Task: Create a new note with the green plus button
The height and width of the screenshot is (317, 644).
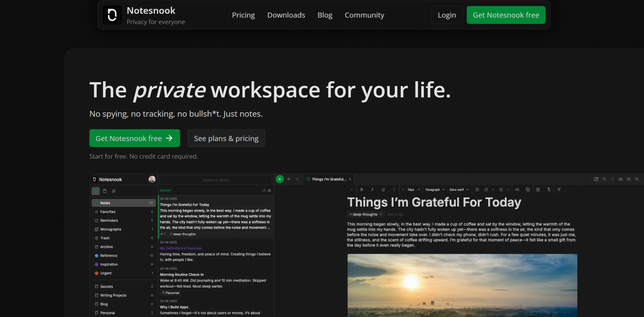Action: click(x=280, y=179)
